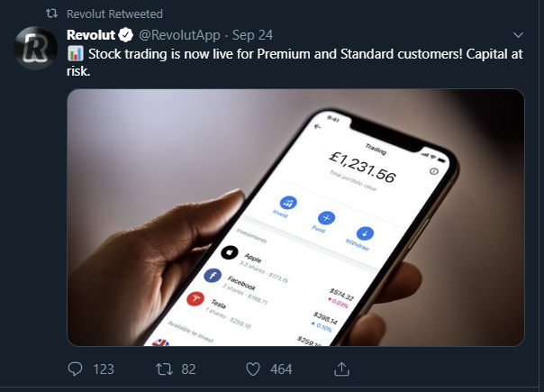Open the phone trading photo attachment
The height and width of the screenshot is (392, 544).
coord(295,217)
